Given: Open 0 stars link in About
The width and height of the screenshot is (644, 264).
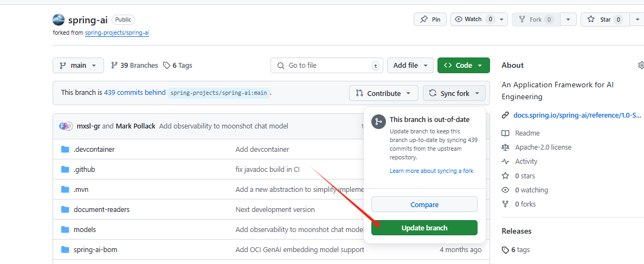Looking at the screenshot, I should 525,176.
